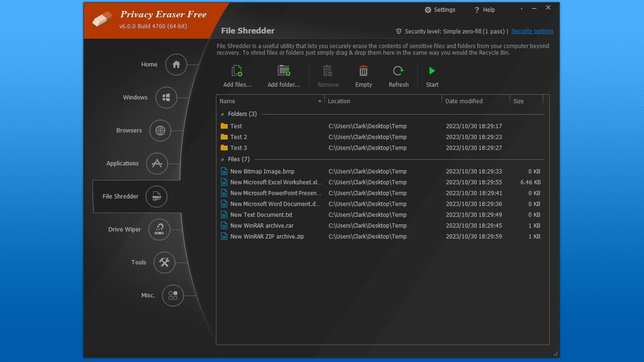Open the Tools wrench icon
The image size is (644, 362).
click(x=164, y=263)
